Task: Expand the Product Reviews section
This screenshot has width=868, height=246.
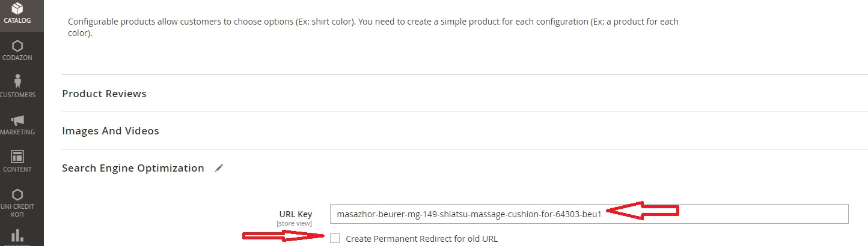Action: pos(104,94)
